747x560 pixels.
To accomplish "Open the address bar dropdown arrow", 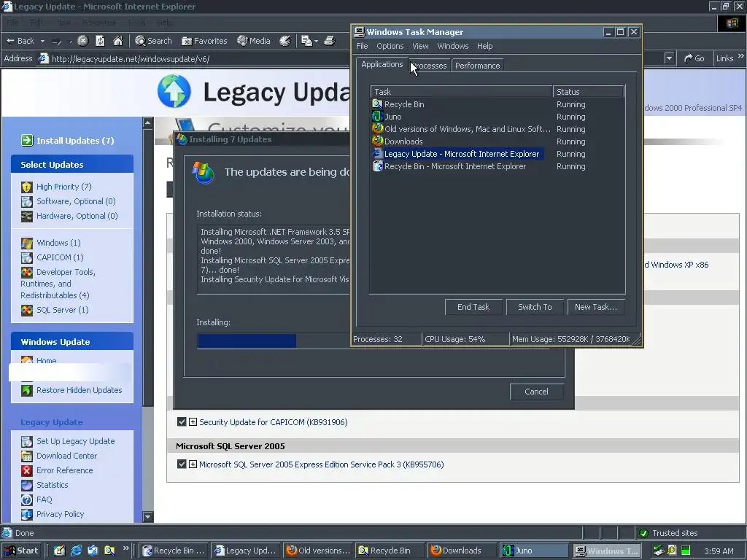I will tap(670, 58).
